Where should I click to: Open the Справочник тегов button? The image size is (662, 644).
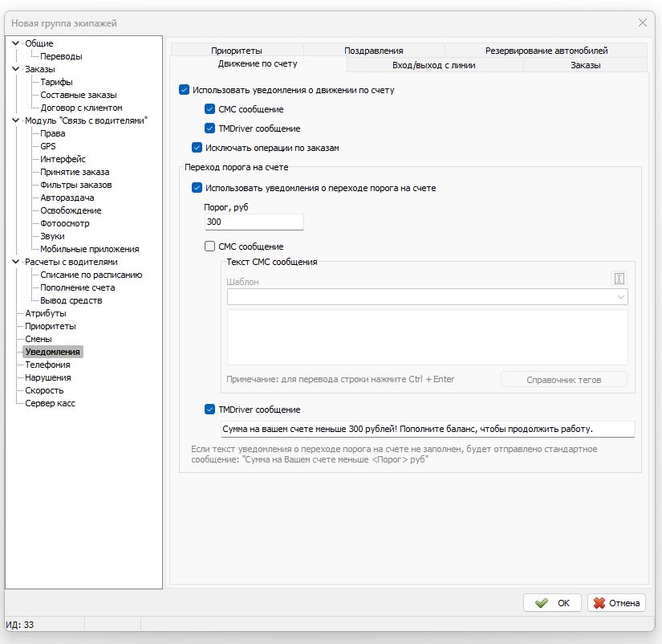[563, 380]
